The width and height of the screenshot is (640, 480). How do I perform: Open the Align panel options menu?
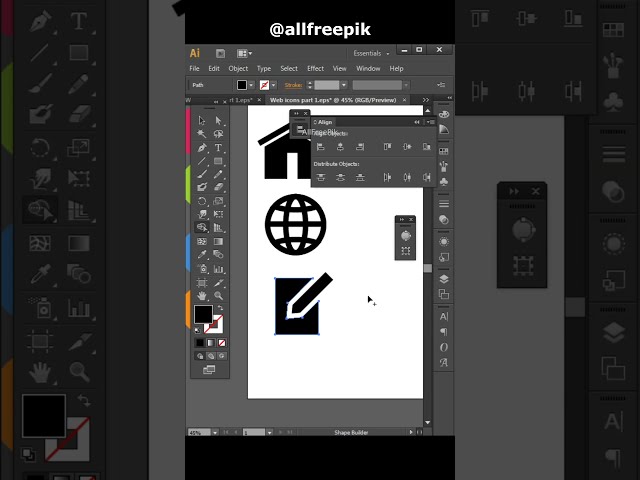click(x=430, y=122)
